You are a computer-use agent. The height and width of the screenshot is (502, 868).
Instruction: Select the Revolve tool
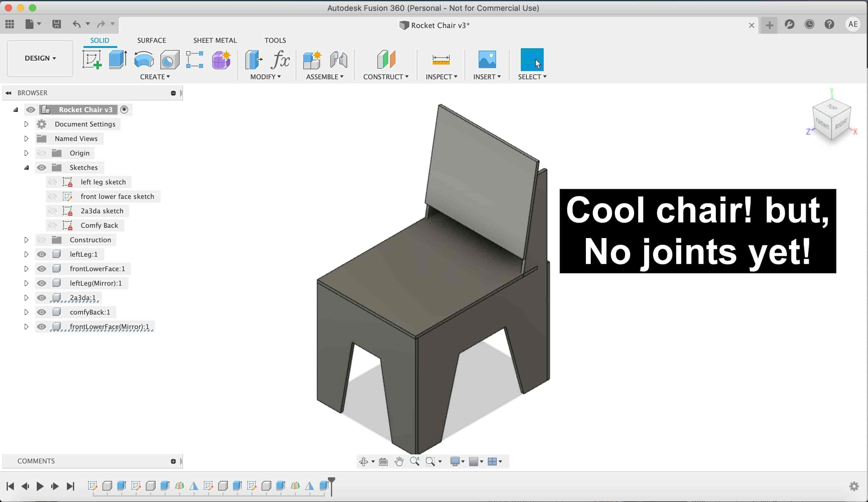click(x=144, y=60)
